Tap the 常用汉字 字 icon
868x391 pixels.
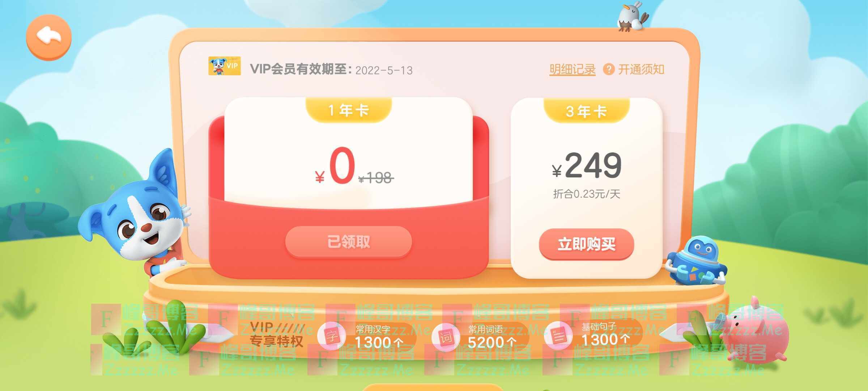(331, 336)
